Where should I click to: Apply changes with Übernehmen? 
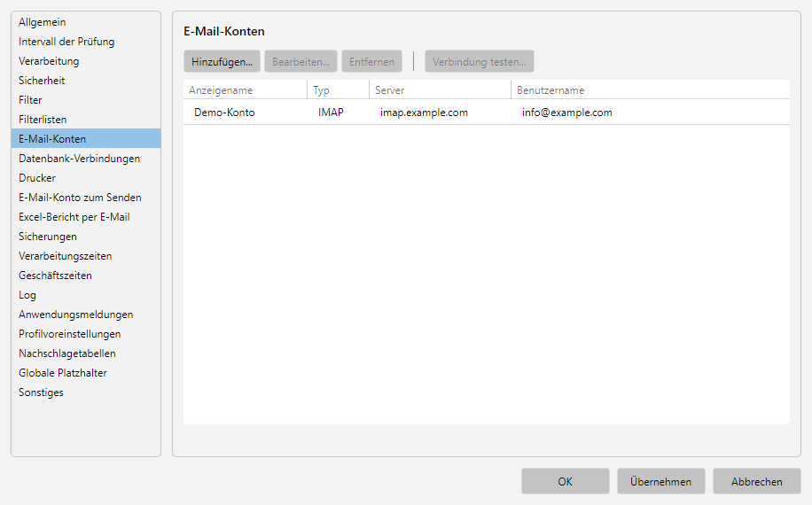[x=660, y=482]
